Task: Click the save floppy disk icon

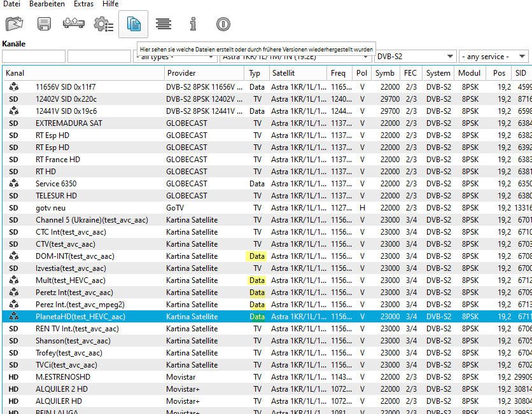Action: 44,24
